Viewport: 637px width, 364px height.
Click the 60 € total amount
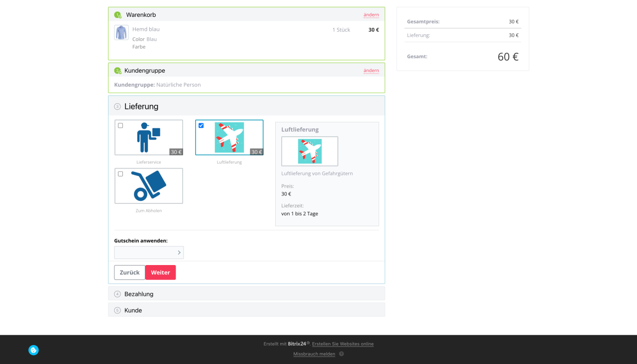(508, 57)
